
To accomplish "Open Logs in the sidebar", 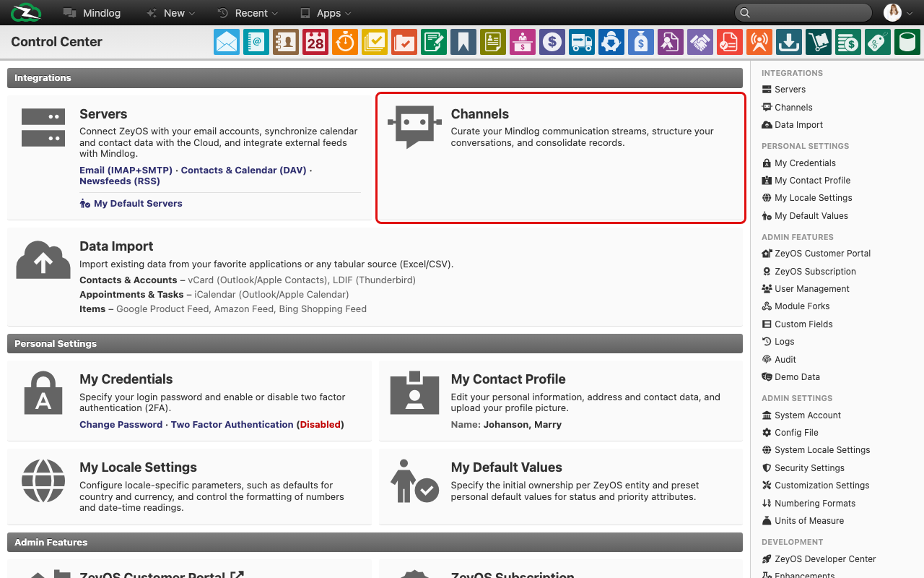I will pyautogui.click(x=778, y=342).
